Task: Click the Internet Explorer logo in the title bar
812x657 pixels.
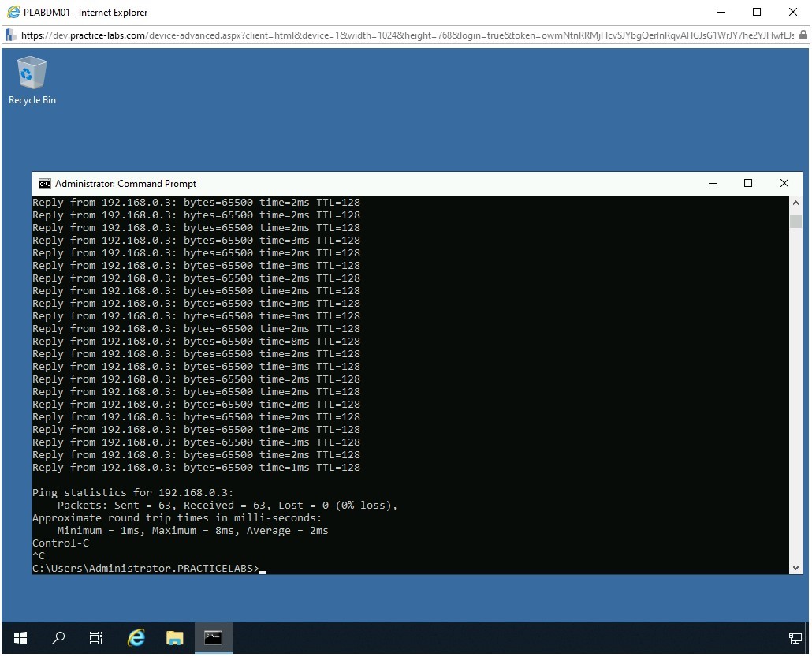Action: tap(13, 12)
